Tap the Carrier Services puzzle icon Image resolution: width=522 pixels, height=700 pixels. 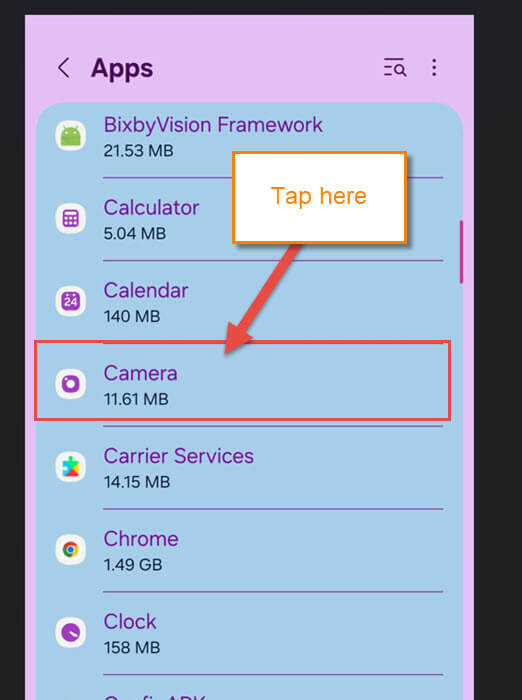[71, 467]
